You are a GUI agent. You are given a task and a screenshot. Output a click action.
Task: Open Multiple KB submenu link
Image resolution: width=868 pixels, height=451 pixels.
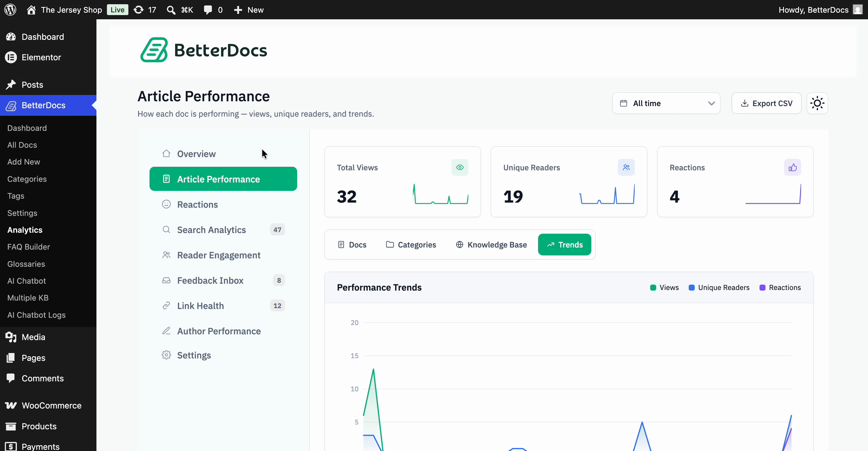pos(28,298)
